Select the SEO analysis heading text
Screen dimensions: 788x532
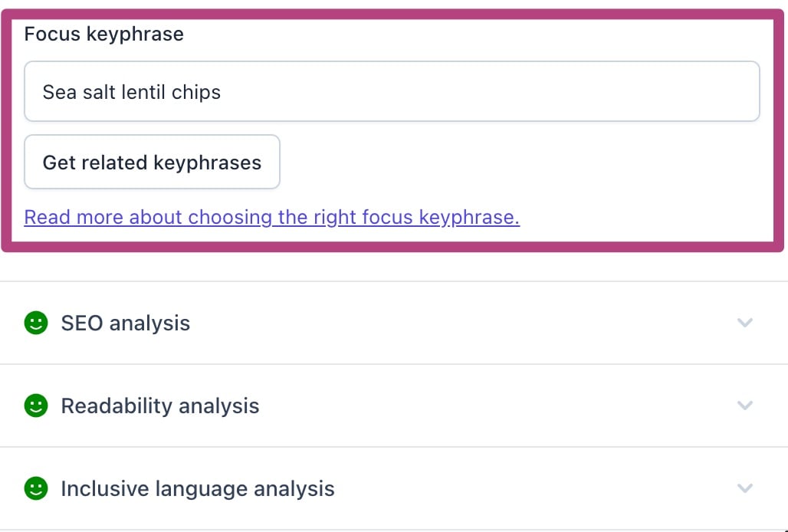126,323
